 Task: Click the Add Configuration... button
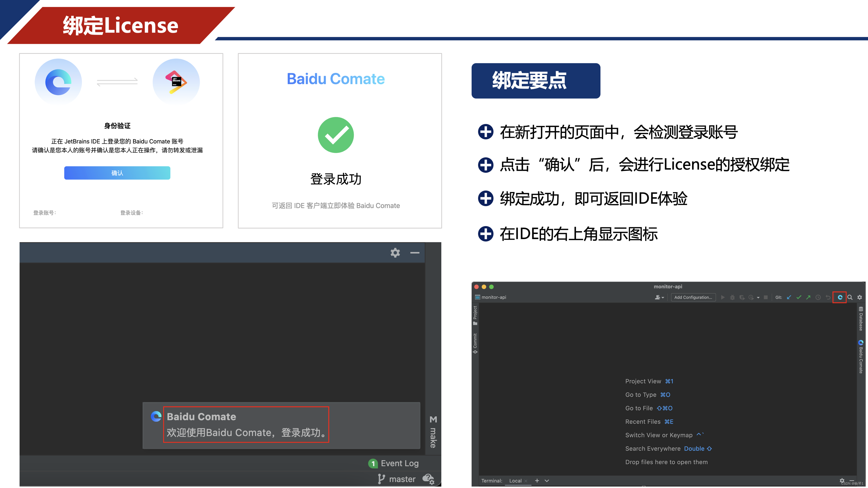point(693,297)
